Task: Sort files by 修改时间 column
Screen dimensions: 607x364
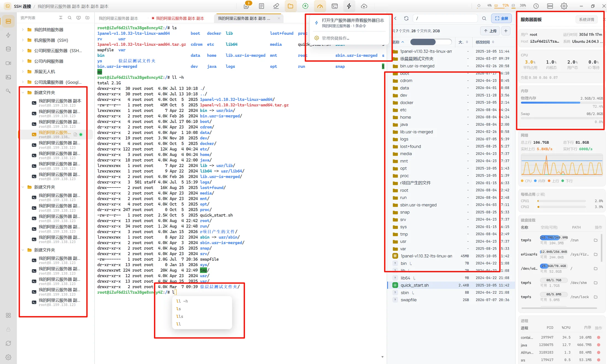Action: click(x=485, y=42)
